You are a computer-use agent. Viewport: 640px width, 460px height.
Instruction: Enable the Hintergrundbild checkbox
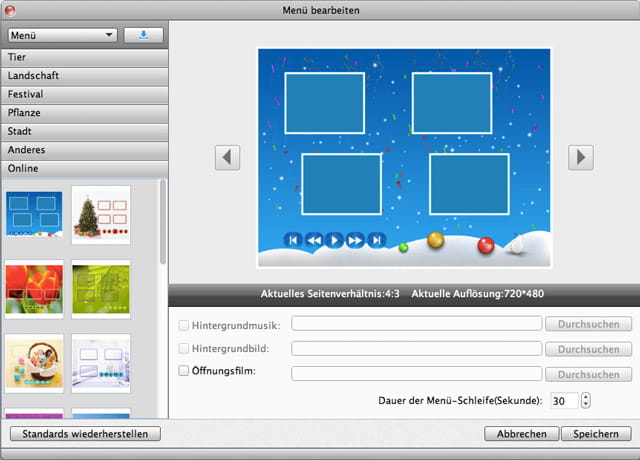(183, 348)
